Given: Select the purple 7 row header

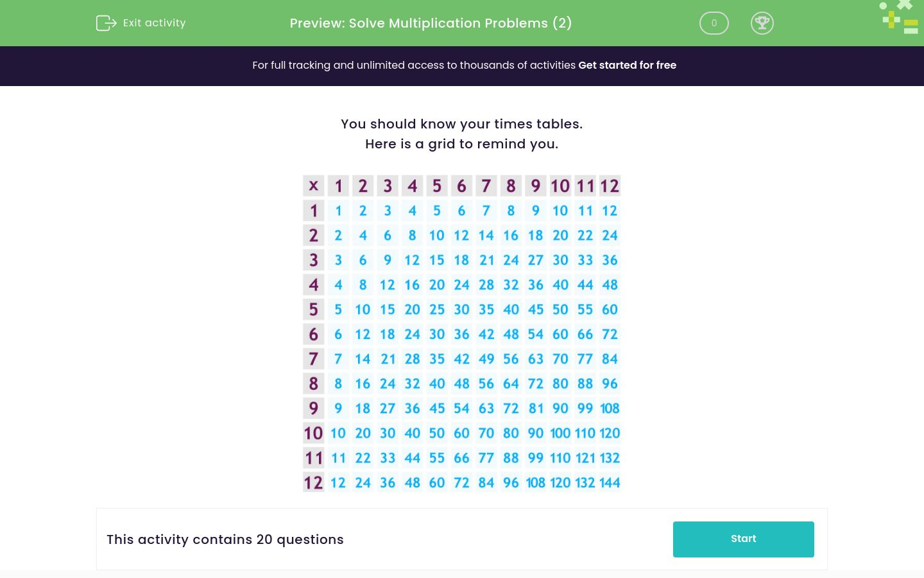Looking at the screenshot, I should coord(313,359).
